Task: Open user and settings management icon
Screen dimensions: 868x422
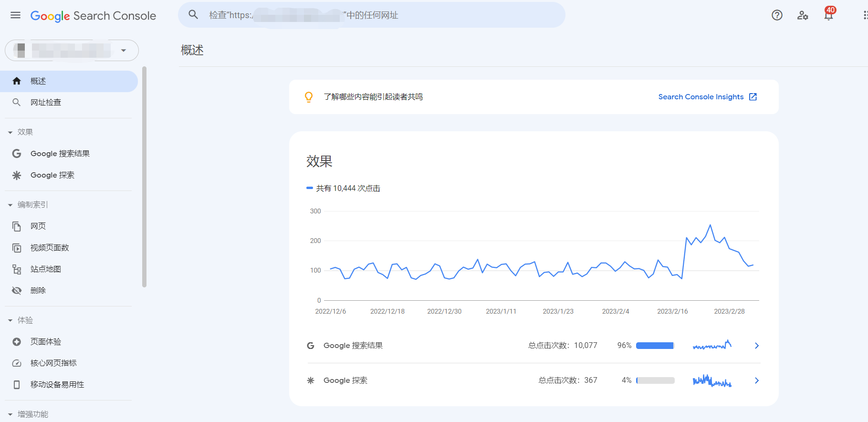Action: (803, 15)
